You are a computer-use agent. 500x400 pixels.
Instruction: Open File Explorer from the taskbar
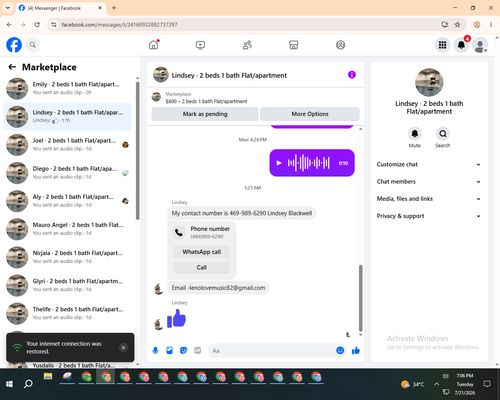pos(48,377)
